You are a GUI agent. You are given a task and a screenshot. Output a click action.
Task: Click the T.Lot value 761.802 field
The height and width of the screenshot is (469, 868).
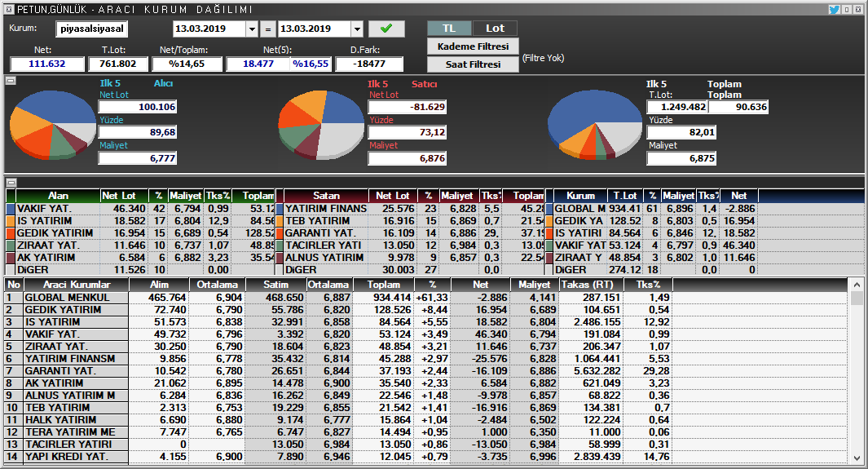coord(118,64)
